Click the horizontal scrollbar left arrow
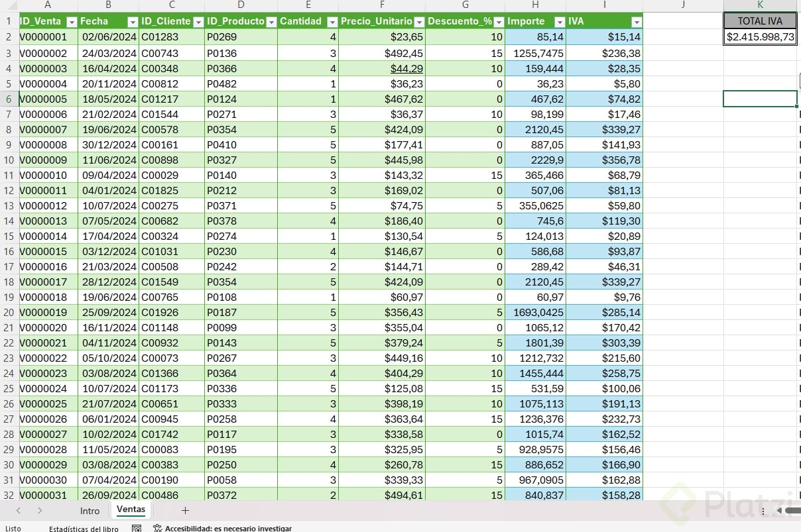The height and width of the screenshot is (532, 801). [778, 510]
